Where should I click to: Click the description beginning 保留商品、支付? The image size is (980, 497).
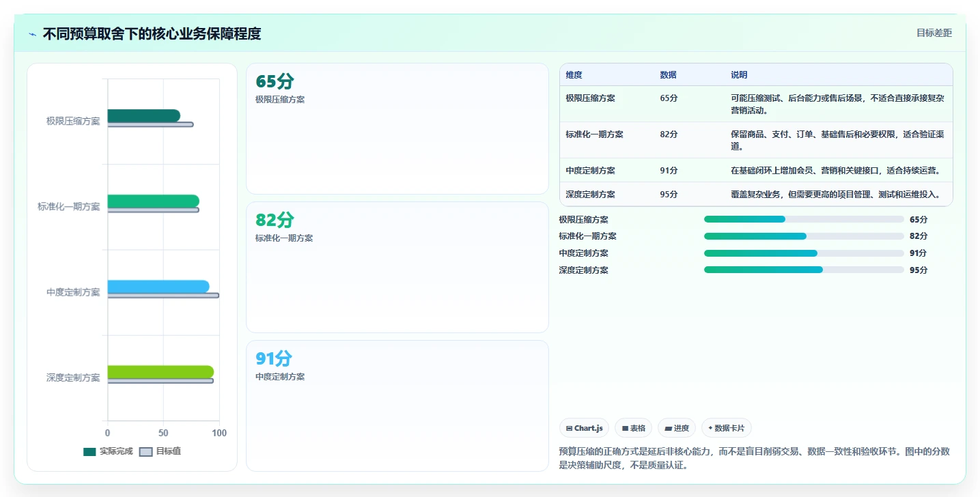click(x=837, y=140)
